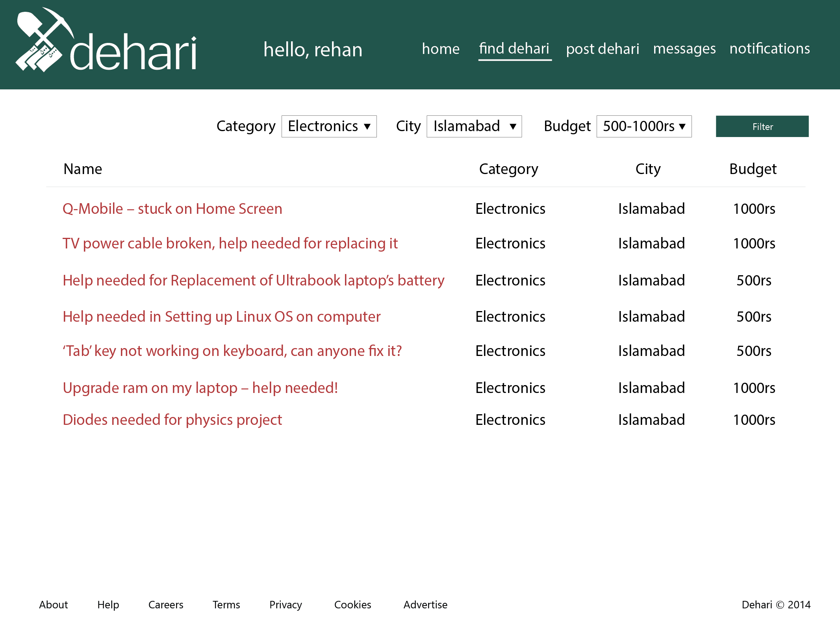Open the Budget dropdown showing 500-1000rs
840x630 pixels.
tap(643, 126)
